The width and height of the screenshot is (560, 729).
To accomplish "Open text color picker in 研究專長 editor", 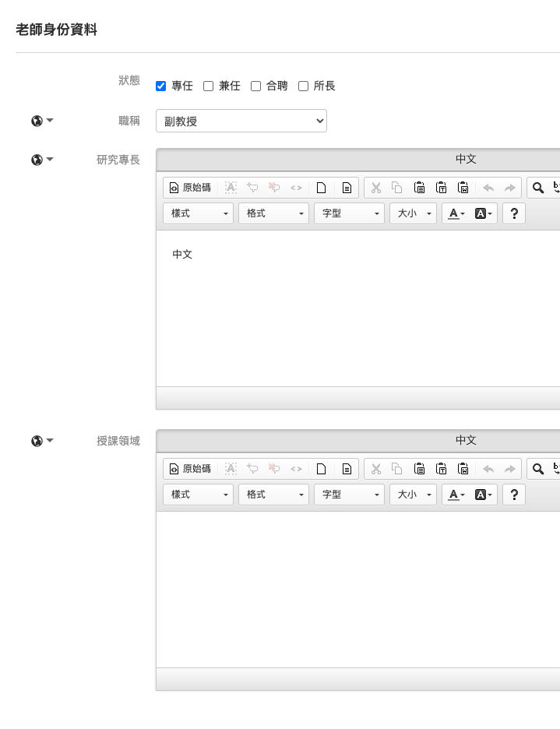I will pyautogui.click(x=456, y=213).
